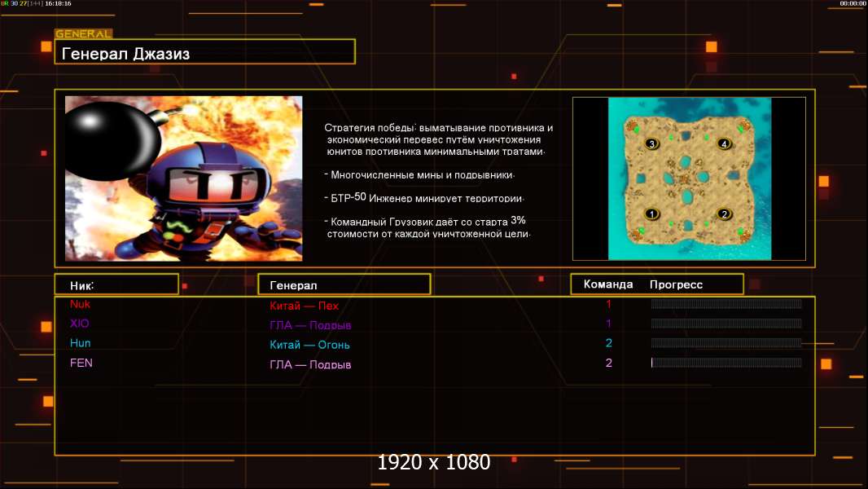Click the FPS and clock overlay text

[36, 3]
